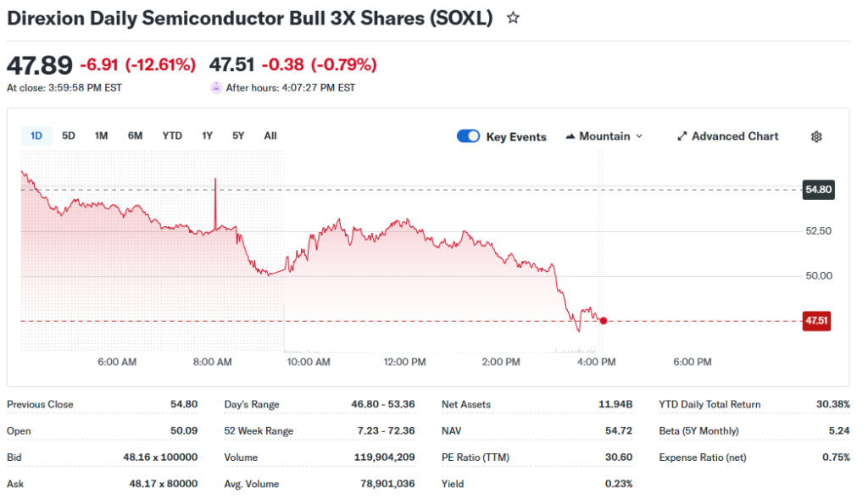Switch to the 5D time range

click(69, 136)
